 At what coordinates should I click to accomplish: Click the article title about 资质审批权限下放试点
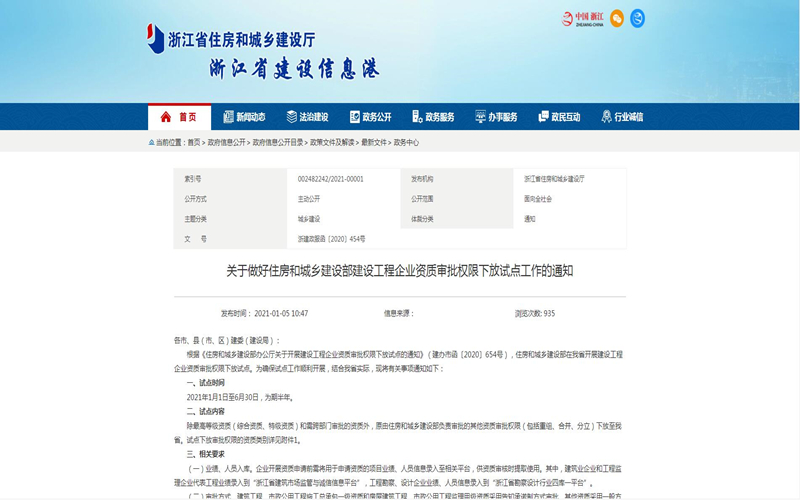coord(400,271)
